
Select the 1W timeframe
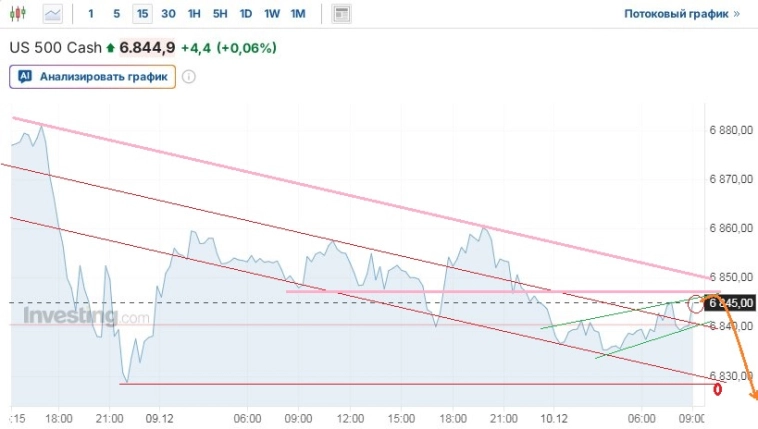(x=272, y=14)
